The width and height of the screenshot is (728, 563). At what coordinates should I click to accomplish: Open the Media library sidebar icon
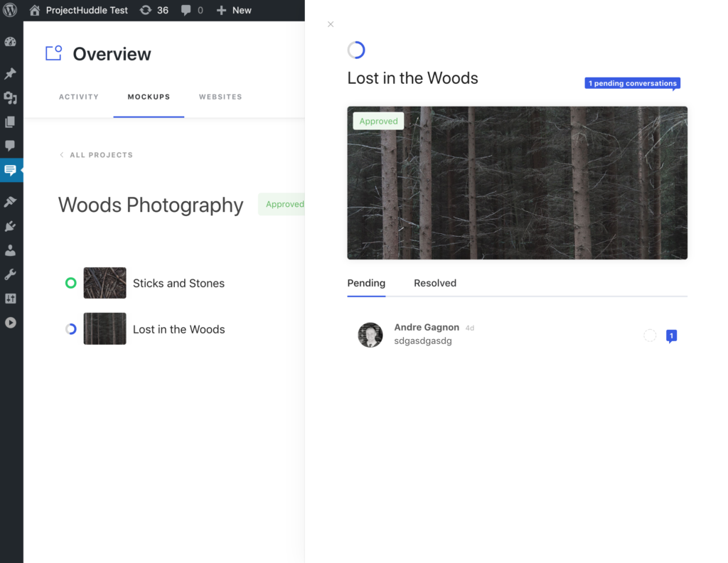point(10,98)
